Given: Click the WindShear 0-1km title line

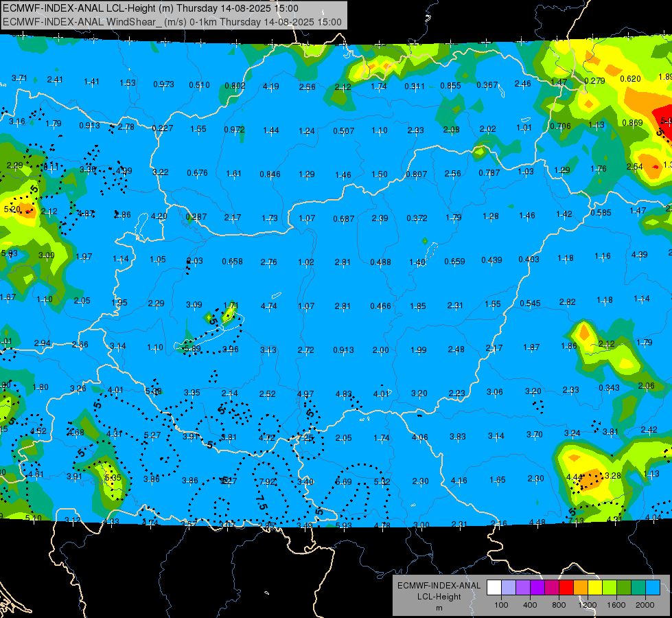Looking at the screenshot, I should (172, 22).
